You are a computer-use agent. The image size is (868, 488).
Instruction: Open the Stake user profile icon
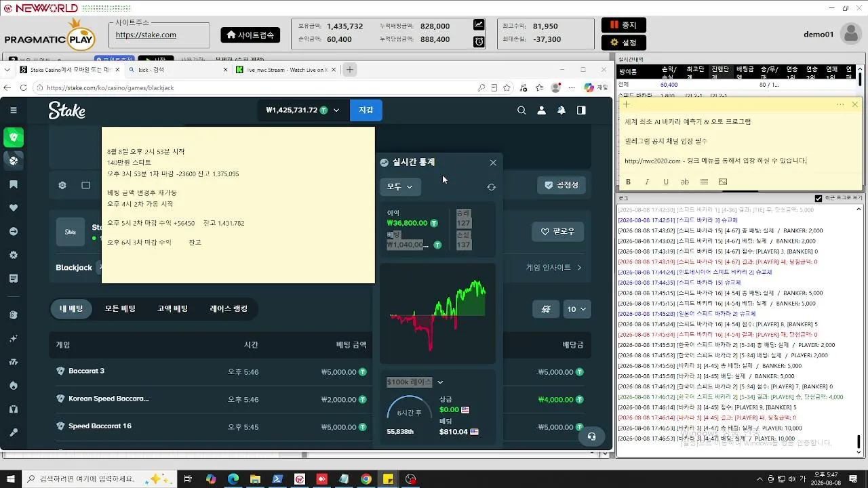pos(541,110)
